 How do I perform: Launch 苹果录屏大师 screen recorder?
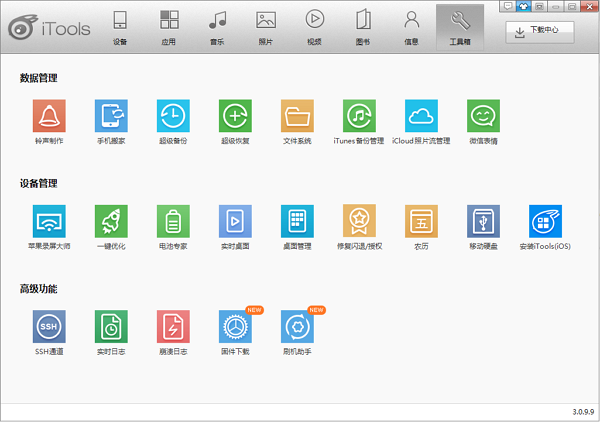(x=49, y=221)
